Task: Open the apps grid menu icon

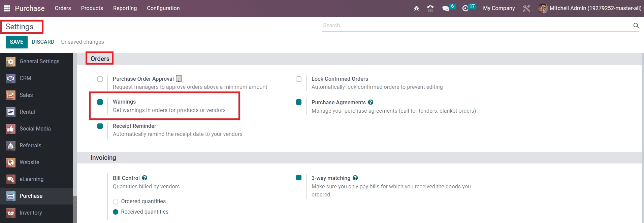Action: click(7, 8)
